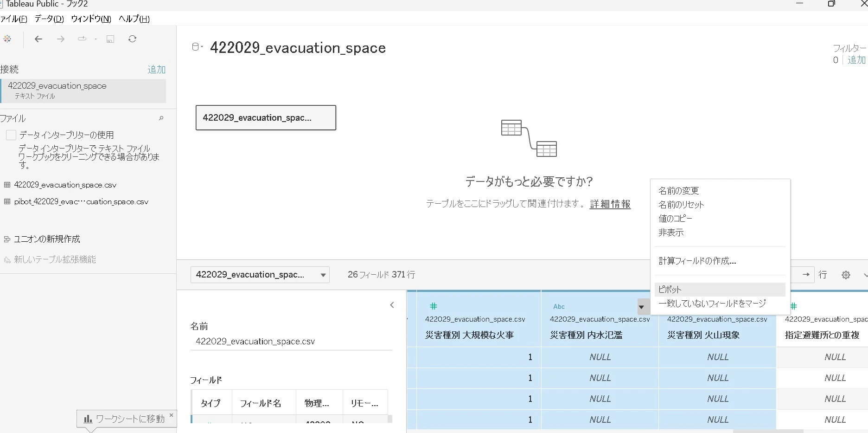Click タイプ column header in fields table
Viewport: 868px width, 433px height.
click(x=211, y=403)
